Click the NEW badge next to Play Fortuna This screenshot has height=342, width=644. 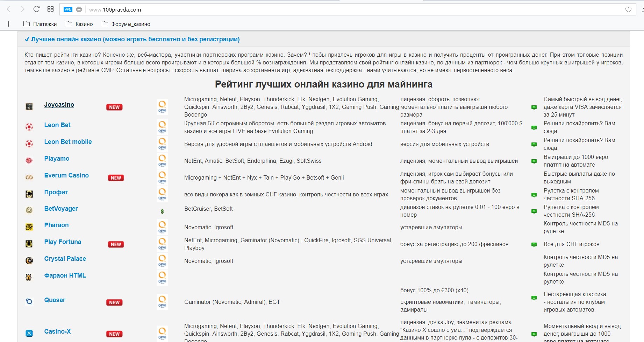(x=116, y=244)
